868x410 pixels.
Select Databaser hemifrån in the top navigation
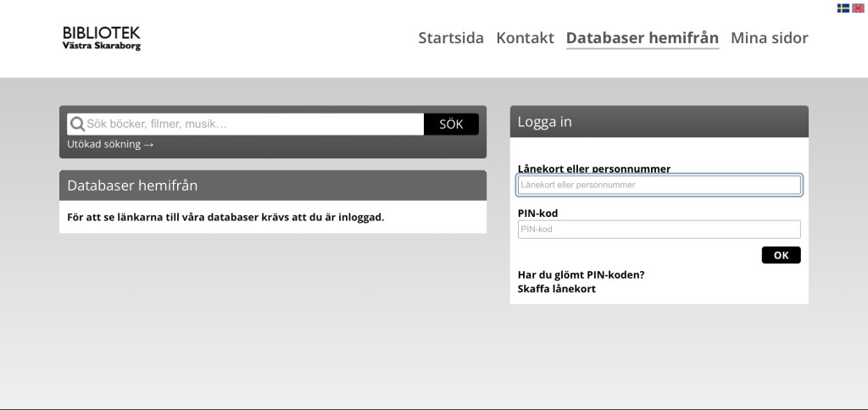click(642, 38)
